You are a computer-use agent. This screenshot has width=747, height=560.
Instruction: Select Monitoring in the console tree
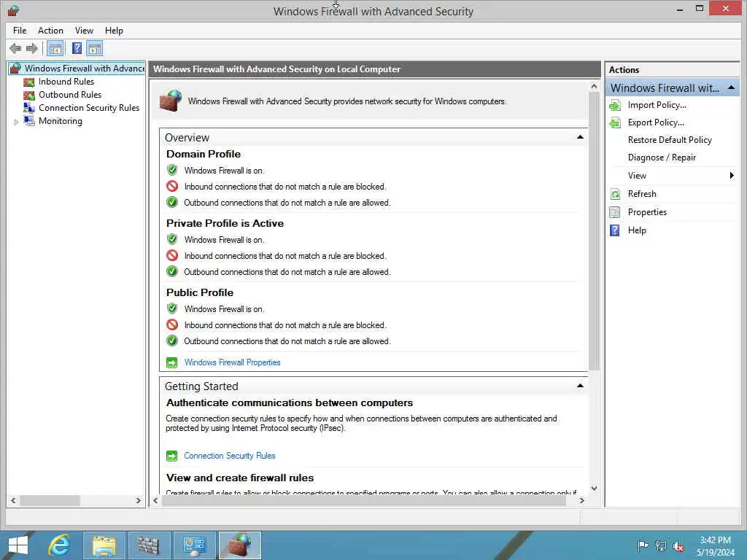tap(61, 121)
